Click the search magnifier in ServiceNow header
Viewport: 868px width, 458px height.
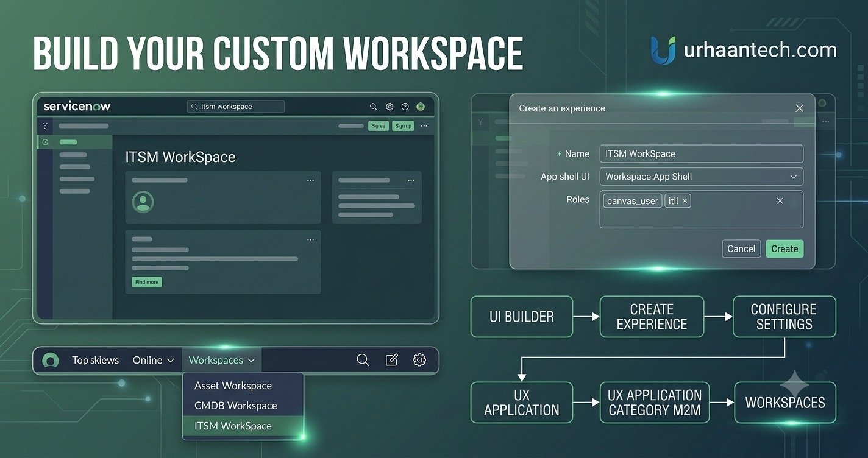click(374, 107)
